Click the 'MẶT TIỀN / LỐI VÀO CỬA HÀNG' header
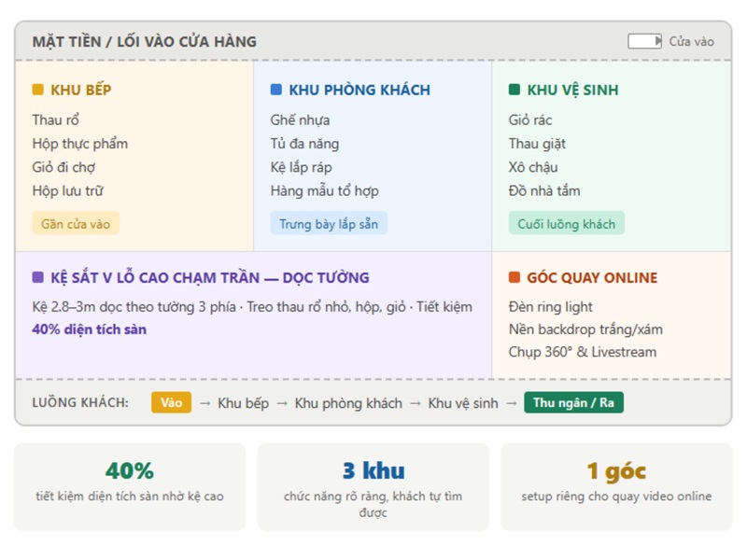This screenshot has height=560, width=747. tap(145, 42)
